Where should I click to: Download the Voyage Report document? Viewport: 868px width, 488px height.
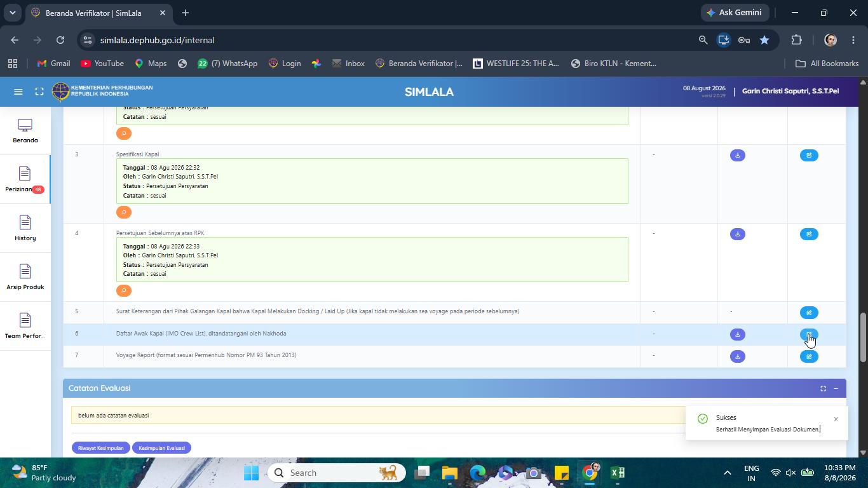pyautogui.click(x=737, y=356)
